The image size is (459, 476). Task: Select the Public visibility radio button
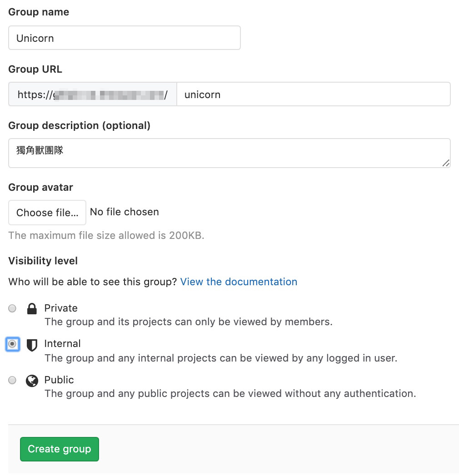(x=12, y=380)
